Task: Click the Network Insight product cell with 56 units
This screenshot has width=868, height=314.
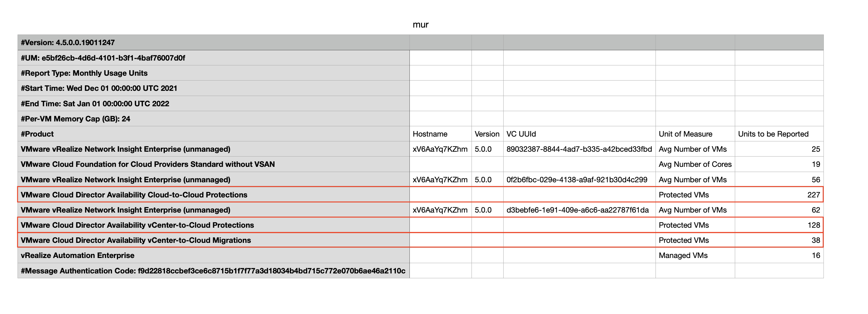Action: [214, 180]
